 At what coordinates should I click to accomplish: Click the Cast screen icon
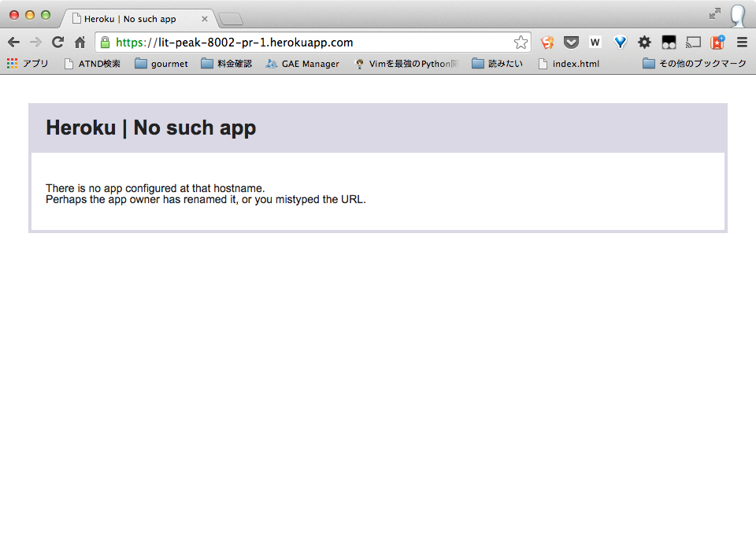[693, 43]
